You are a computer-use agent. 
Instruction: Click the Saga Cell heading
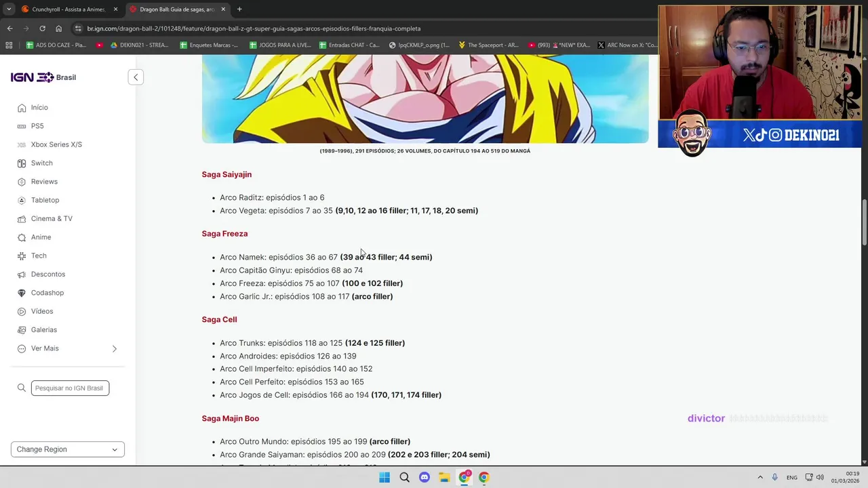[x=219, y=319]
